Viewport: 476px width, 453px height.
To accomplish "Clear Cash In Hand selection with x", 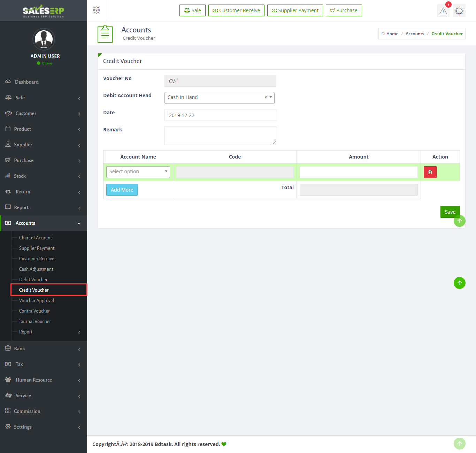I will (x=266, y=98).
